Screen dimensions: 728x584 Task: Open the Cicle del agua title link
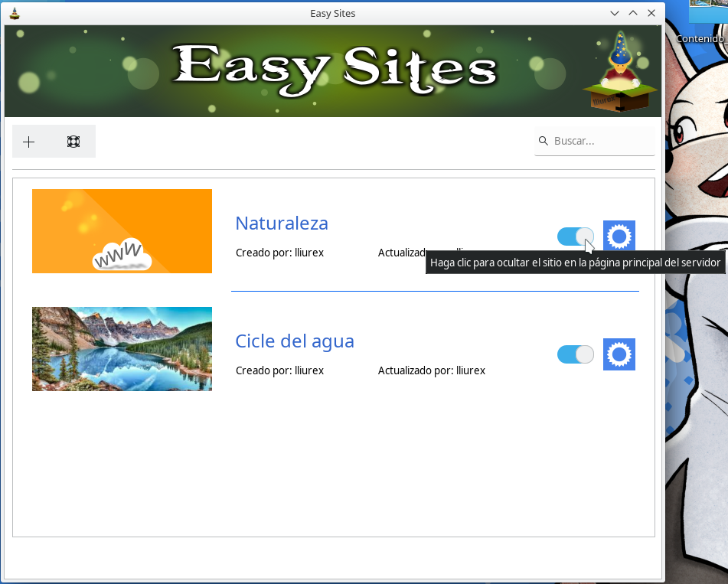(x=294, y=341)
